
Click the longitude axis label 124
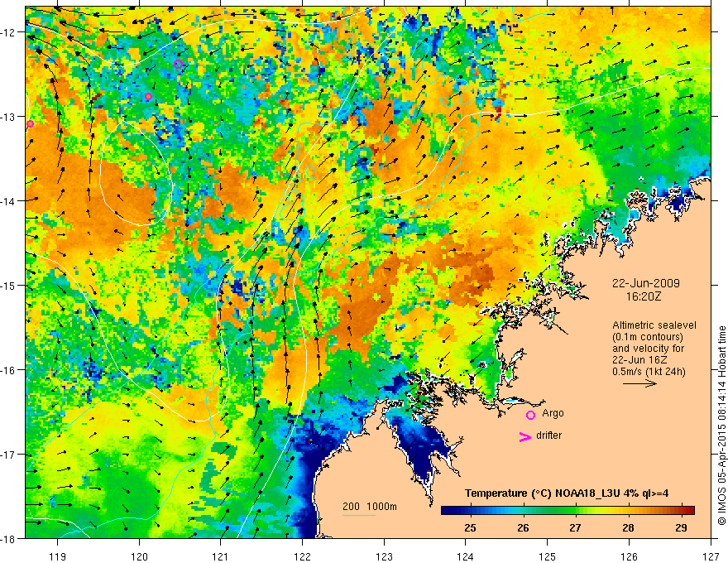(x=466, y=556)
